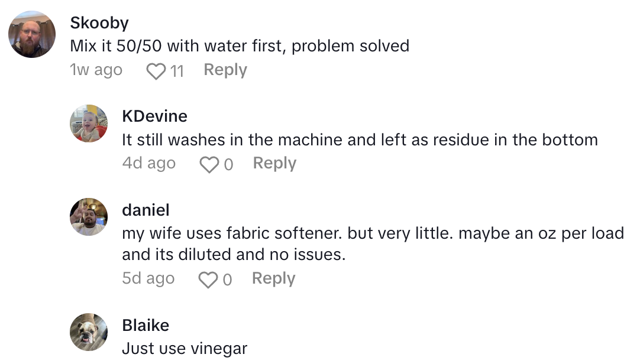Open the Blaike username link
The image size is (640, 364).
point(146,325)
